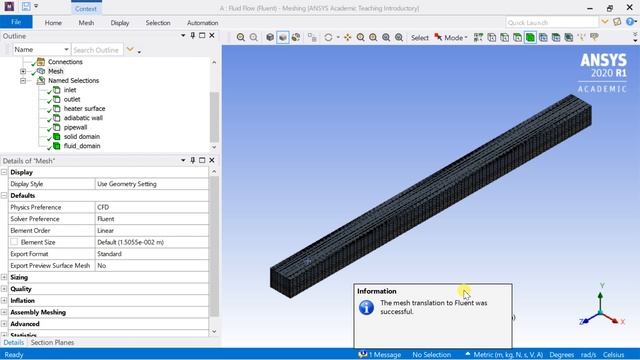Viewport: 640px width, 360px height.
Task: Expand the Mesh tree node
Action: click(x=23, y=71)
